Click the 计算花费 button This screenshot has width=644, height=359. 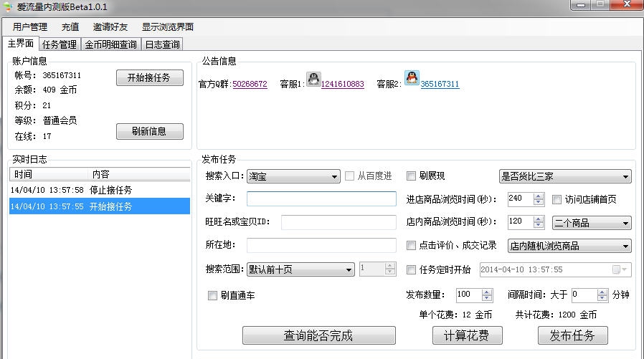pyautogui.click(x=467, y=335)
